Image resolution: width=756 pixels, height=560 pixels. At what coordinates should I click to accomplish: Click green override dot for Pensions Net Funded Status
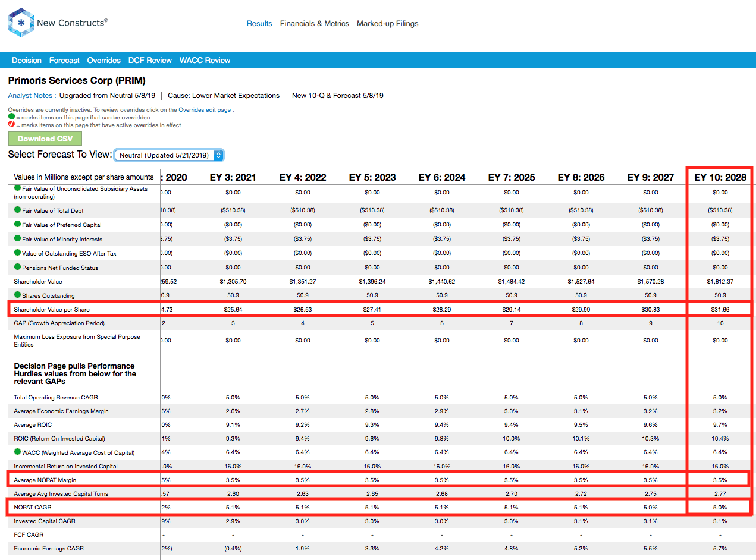(x=17, y=267)
